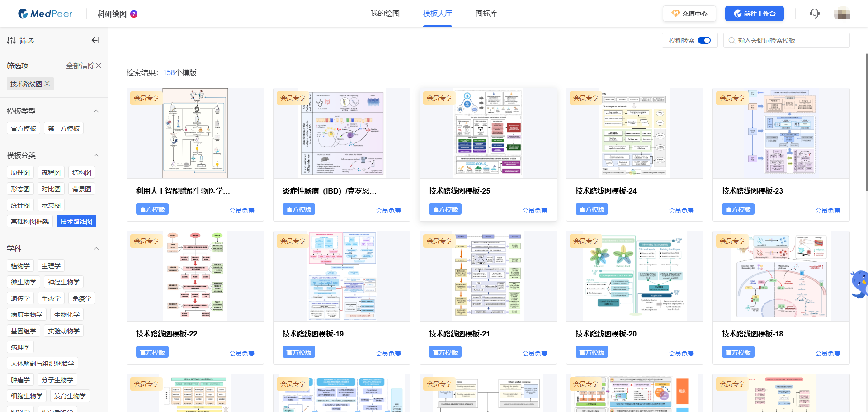Click the 炎症性肠病 (IBD) template title
This screenshot has height=412, width=868.
(330, 191)
